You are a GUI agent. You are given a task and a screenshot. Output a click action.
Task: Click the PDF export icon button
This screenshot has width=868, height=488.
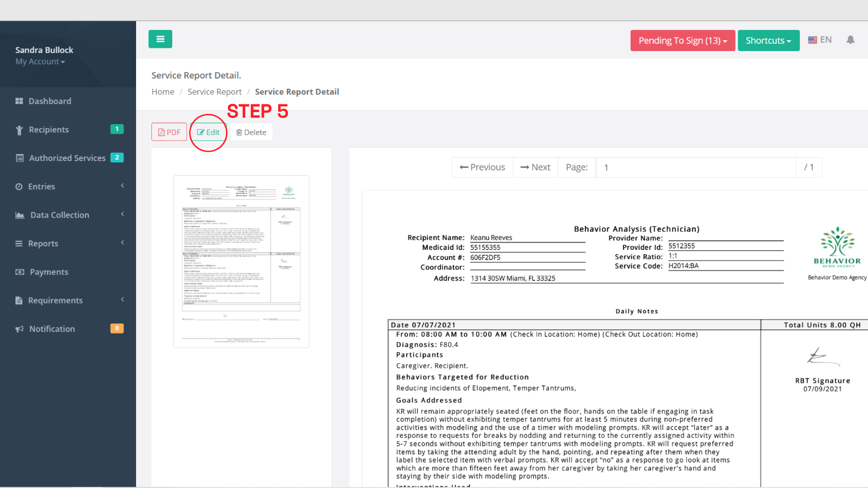pos(169,131)
